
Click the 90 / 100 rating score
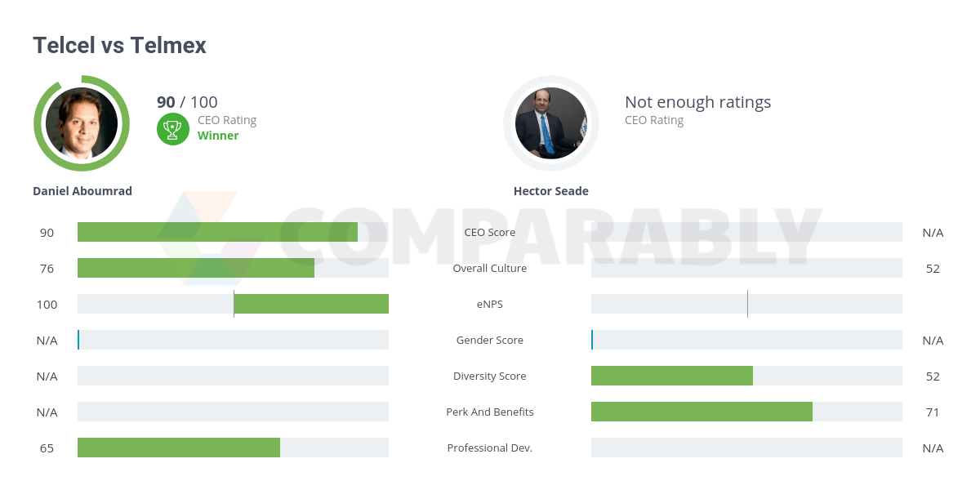coord(187,102)
